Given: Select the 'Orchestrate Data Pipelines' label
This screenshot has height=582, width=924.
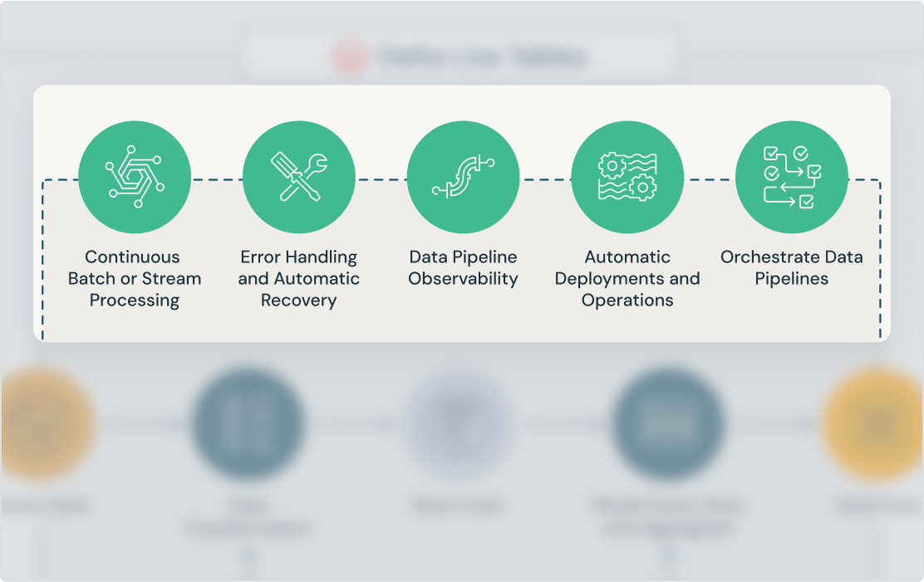Looking at the screenshot, I should [792, 268].
